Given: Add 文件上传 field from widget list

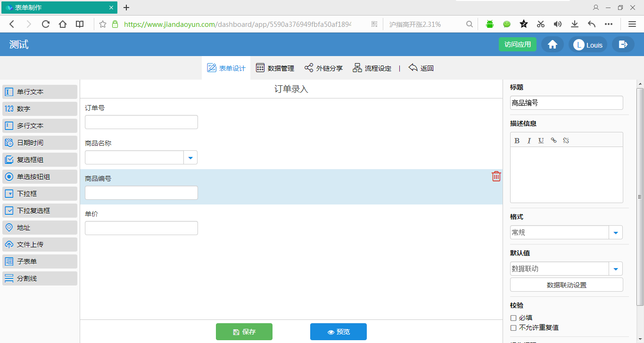Looking at the screenshot, I should tap(40, 245).
